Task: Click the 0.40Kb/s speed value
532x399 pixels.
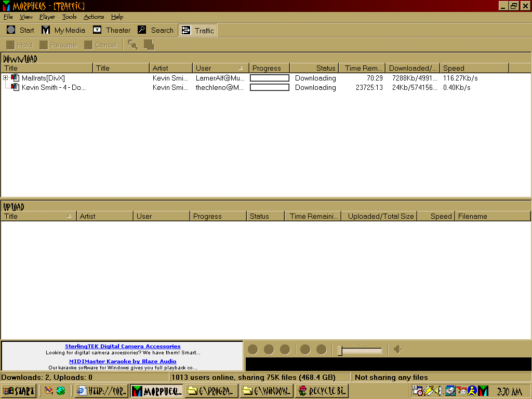Action: tap(457, 87)
